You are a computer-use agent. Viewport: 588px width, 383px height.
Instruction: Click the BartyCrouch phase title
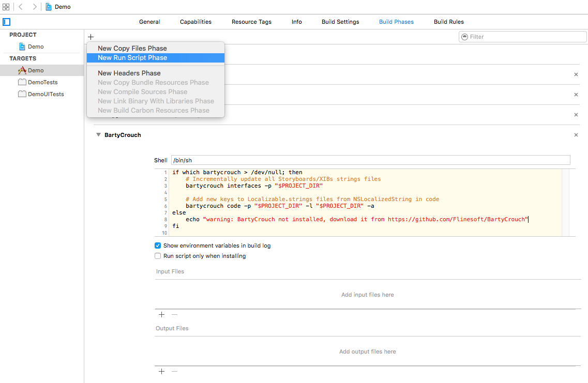click(x=123, y=135)
